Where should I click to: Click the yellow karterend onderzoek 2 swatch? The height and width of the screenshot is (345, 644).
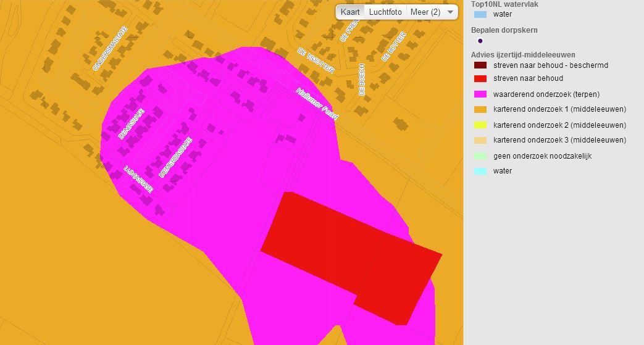(480, 125)
